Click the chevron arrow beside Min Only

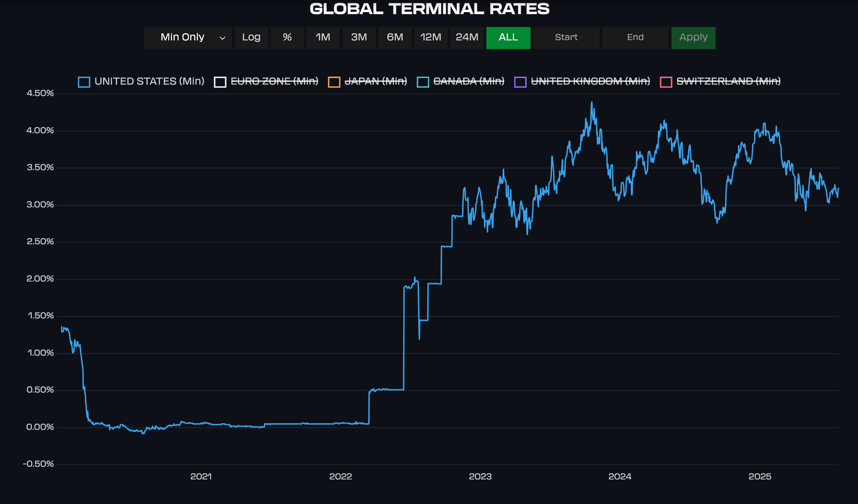(x=222, y=38)
